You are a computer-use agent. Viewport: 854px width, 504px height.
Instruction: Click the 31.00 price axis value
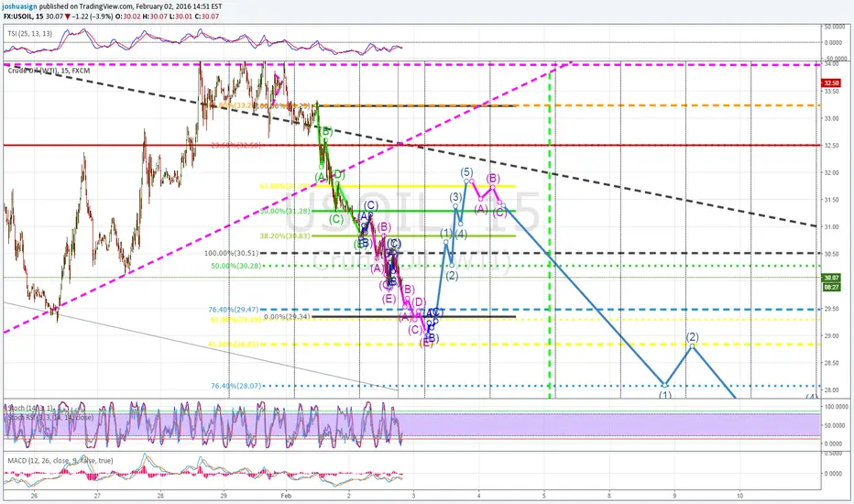831,226
